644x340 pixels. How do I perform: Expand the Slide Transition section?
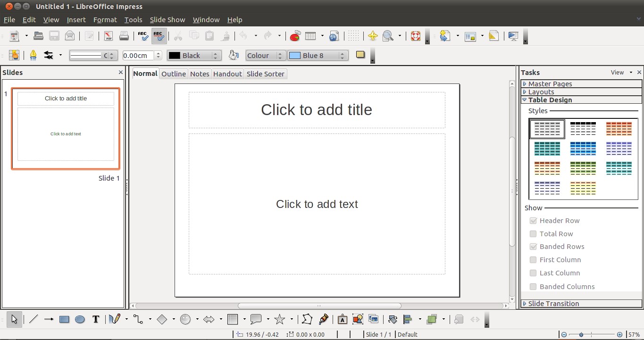coord(552,303)
